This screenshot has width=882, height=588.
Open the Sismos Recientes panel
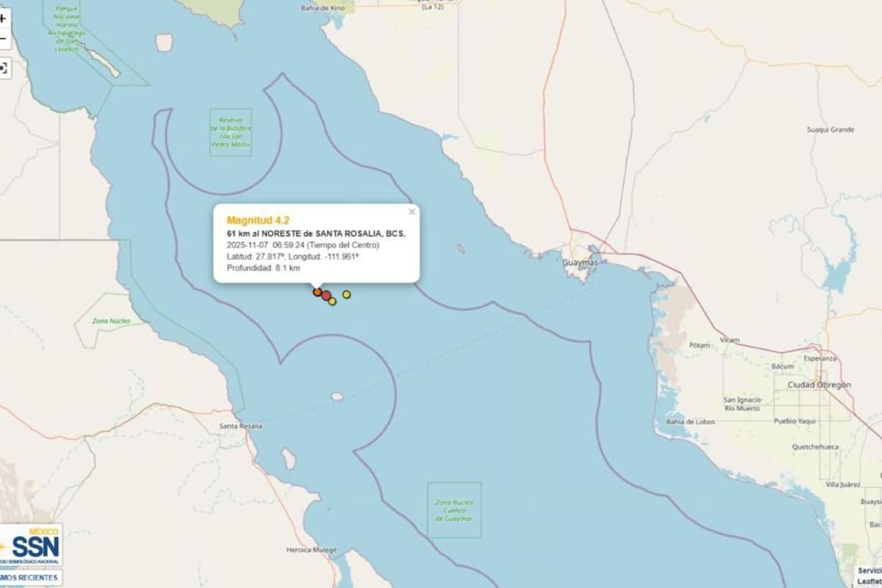[x=29, y=578]
